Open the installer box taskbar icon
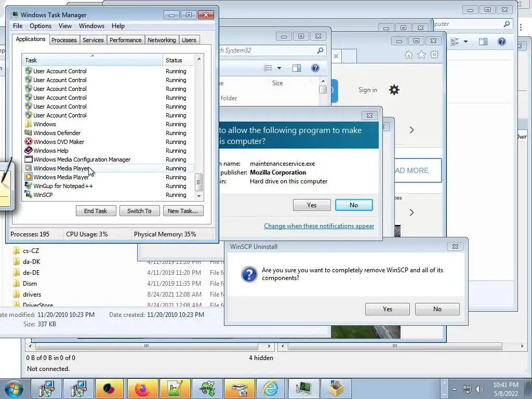This screenshot has height=399, width=532. click(336, 389)
